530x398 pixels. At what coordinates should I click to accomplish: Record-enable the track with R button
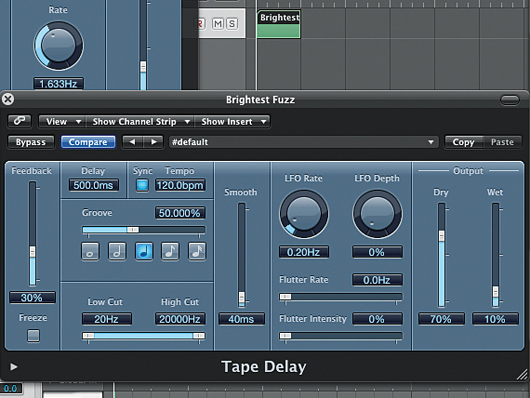point(200,24)
